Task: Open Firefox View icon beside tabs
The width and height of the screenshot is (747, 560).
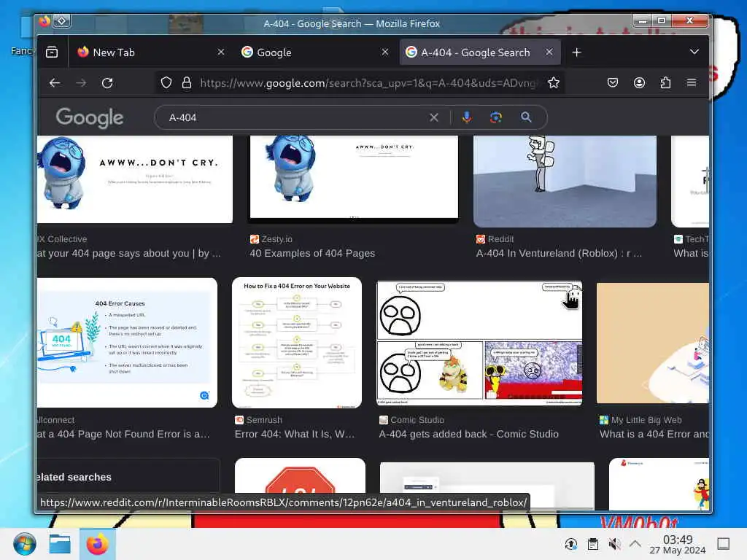Action: [x=52, y=52]
